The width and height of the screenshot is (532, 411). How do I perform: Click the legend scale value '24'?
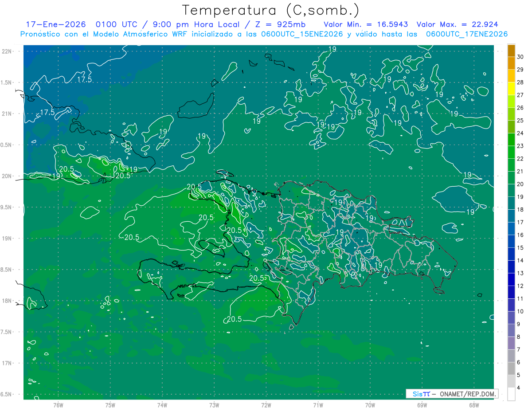point(520,133)
